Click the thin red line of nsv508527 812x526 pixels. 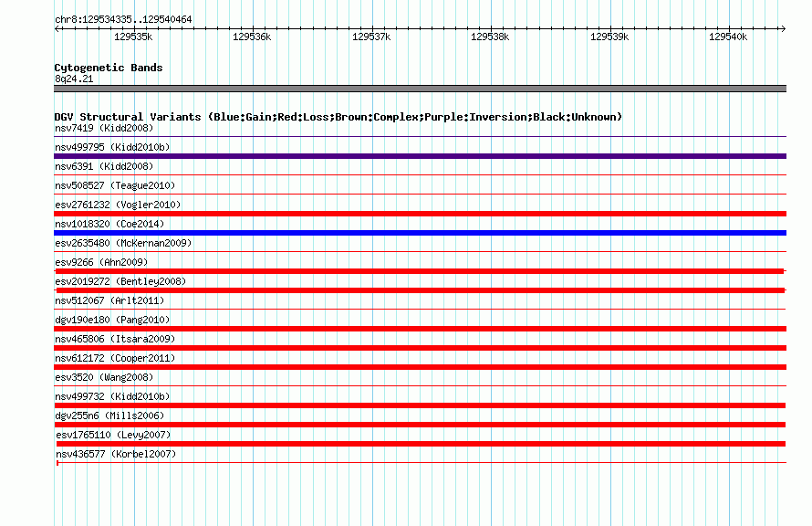pyautogui.click(x=420, y=194)
